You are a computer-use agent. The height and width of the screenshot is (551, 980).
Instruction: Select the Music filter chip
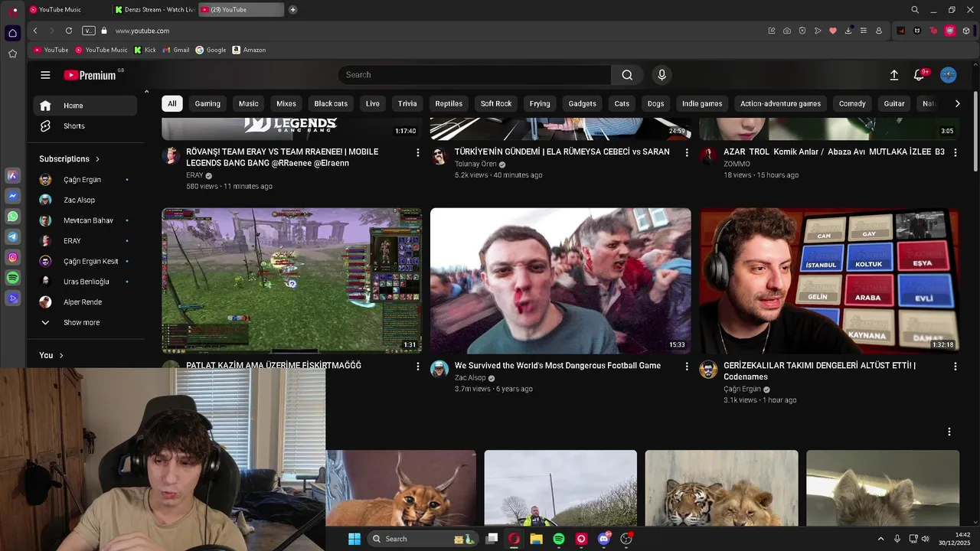click(x=248, y=103)
